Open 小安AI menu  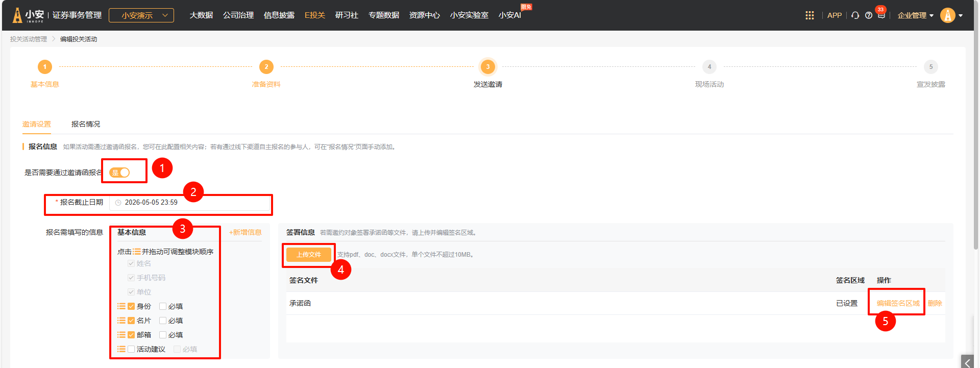click(x=510, y=15)
